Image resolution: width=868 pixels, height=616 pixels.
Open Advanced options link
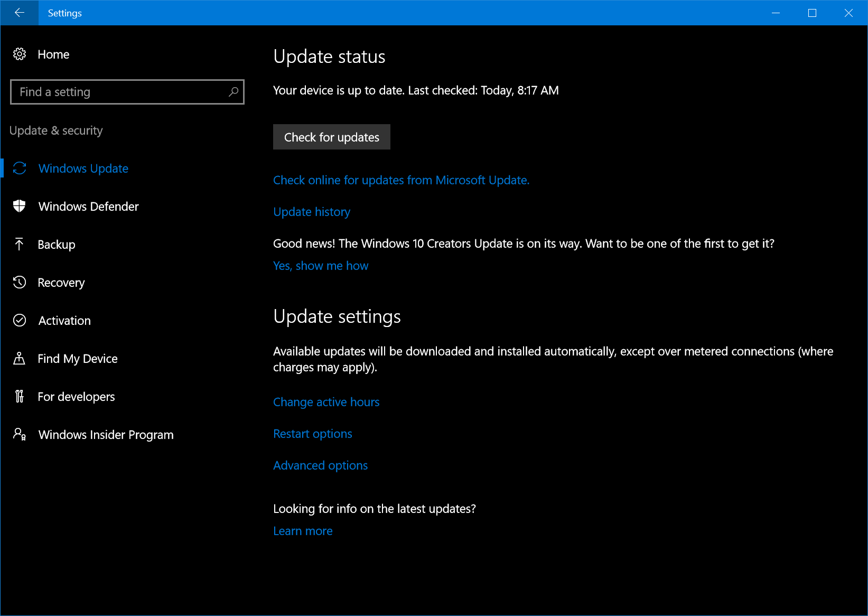point(320,465)
